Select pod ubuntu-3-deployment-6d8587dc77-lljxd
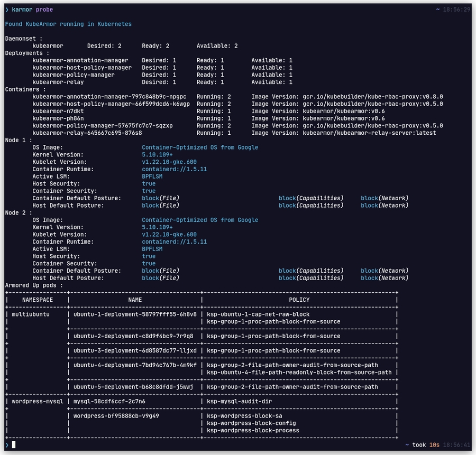This screenshot has width=476, height=455. pyautogui.click(x=135, y=350)
